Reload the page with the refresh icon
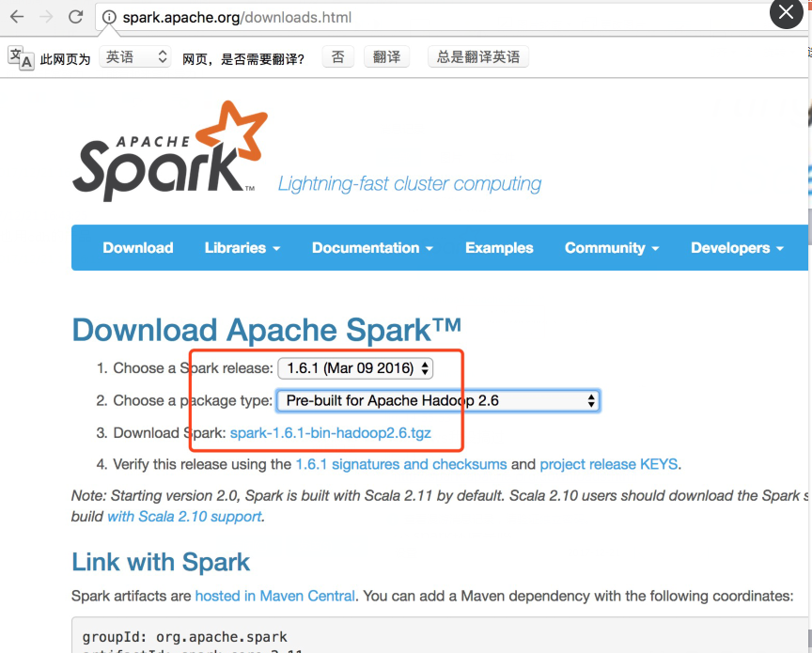 [75, 17]
